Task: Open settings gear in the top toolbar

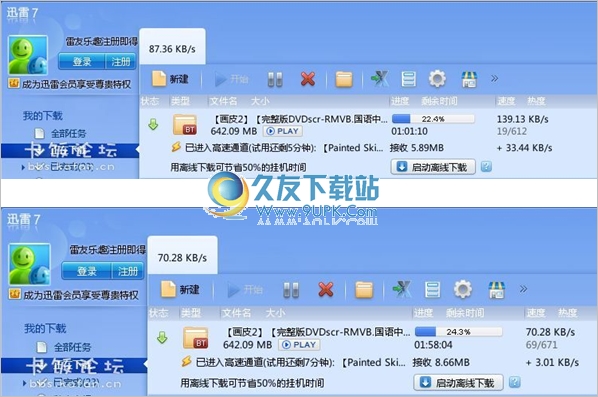Action: pyautogui.click(x=437, y=79)
